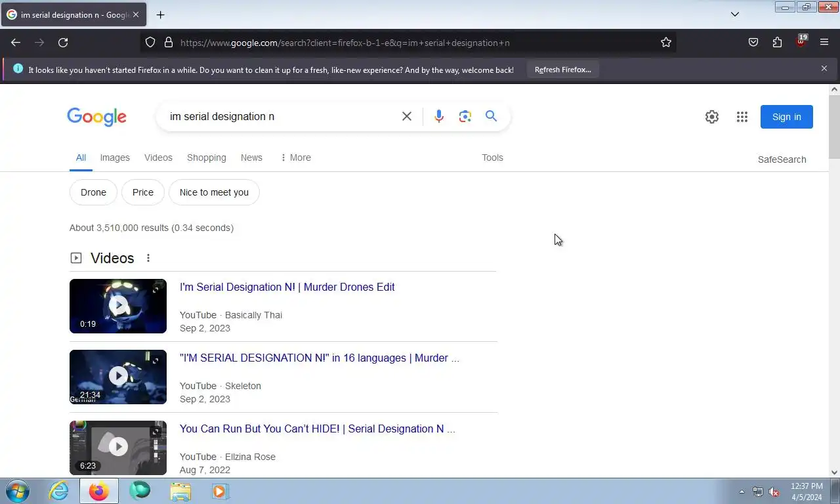Open File Explorer folder in the taskbar
The image size is (840, 504).
coord(180,491)
